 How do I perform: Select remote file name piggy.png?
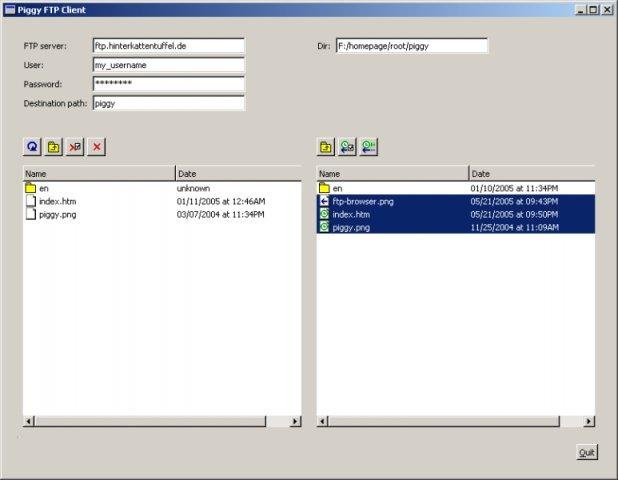[58, 214]
